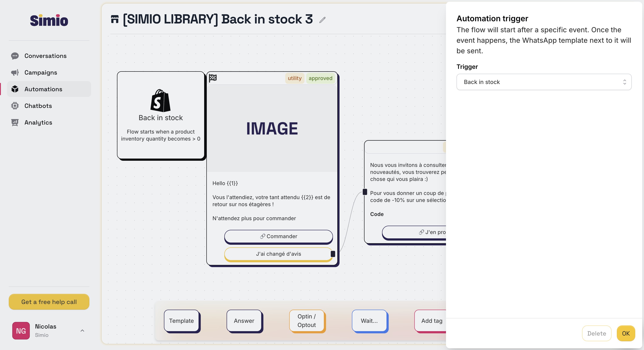Image resolution: width=644 pixels, height=350 pixels.
Task: Open the Trigger dropdown
Action: click(x=544, y=82)
